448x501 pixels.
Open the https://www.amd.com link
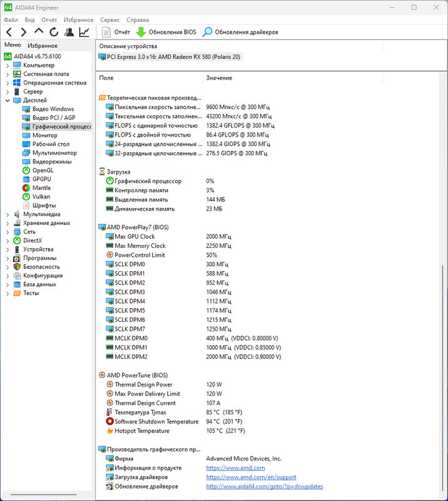[236, 468]
